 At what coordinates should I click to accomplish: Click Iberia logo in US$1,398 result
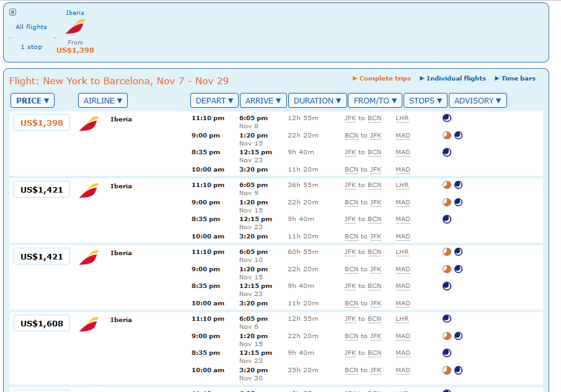pos(89,124)
